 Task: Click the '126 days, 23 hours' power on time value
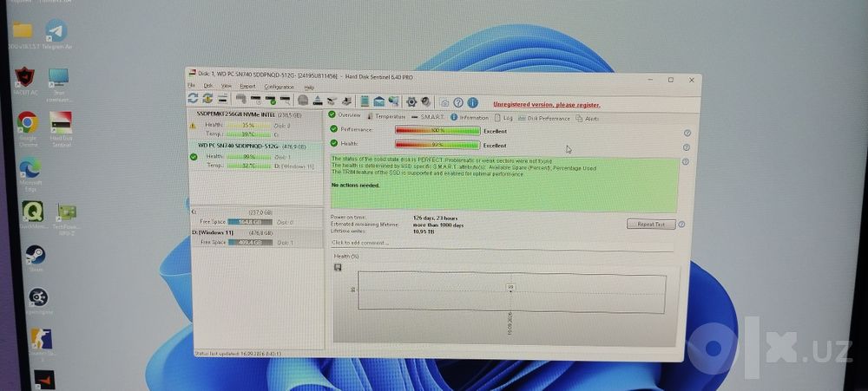435,218
